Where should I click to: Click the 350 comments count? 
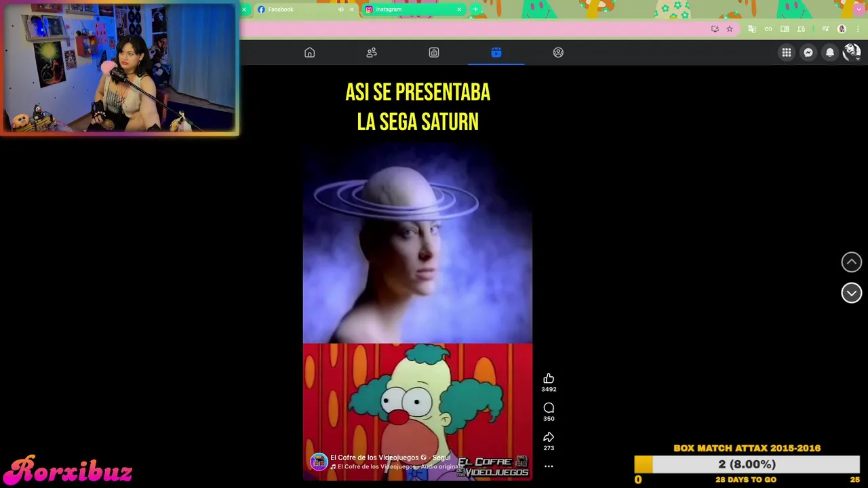click(x=549, y=418)
